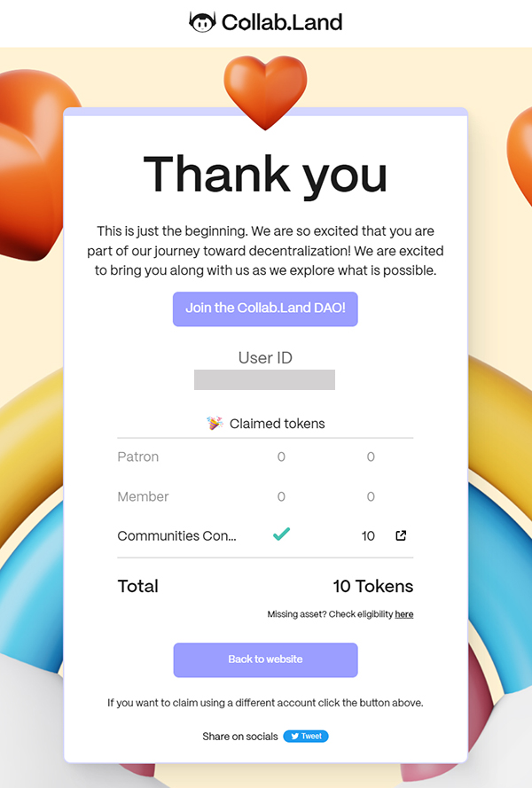This screenshot has width=532, height=788.
Task: Click the Share on socials text
Action: 240,737
